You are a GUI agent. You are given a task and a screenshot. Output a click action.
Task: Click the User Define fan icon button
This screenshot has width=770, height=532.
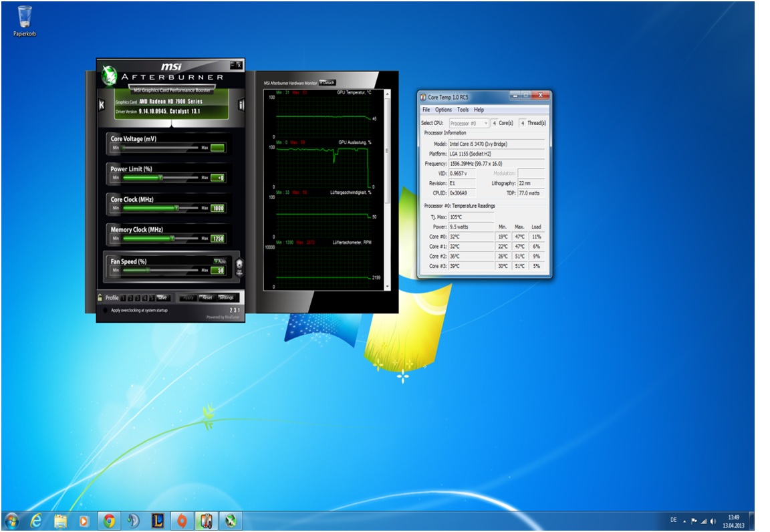click(240, 268)
